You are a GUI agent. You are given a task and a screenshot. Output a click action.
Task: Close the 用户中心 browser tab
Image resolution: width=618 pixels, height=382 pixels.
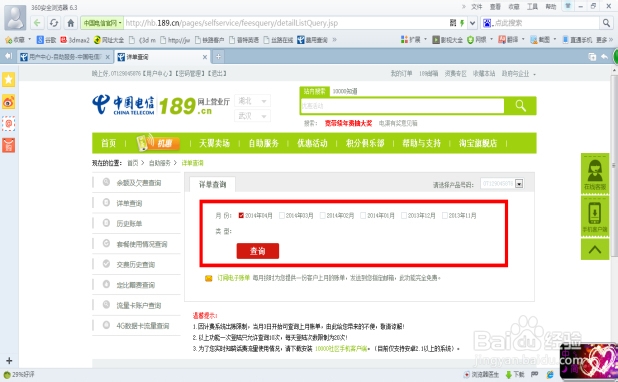pos(107,57)
